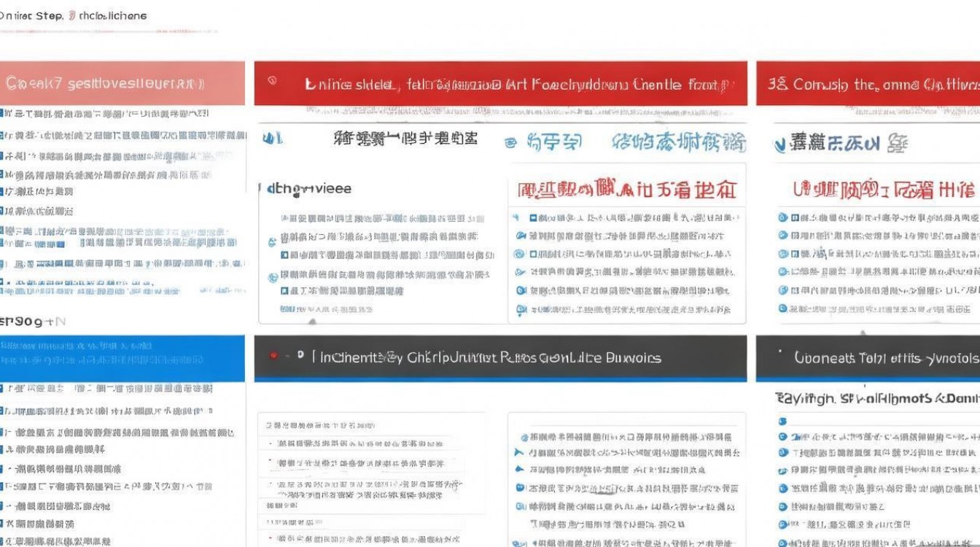Image resolution: width=980 pixels, height=547 pixels.
Task: Click the blue pencil icon below the dthgyvieee heading
Action: tap(272, 241)
